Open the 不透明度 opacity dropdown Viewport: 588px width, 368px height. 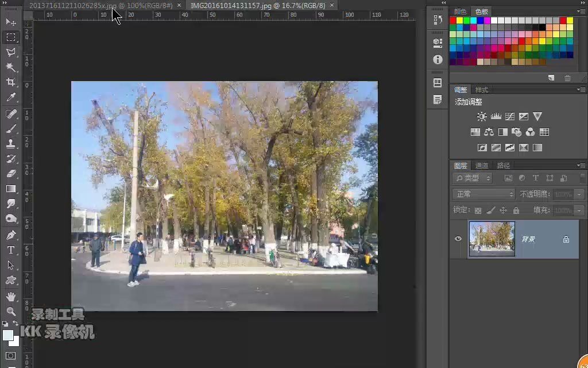tap(578, 194)
